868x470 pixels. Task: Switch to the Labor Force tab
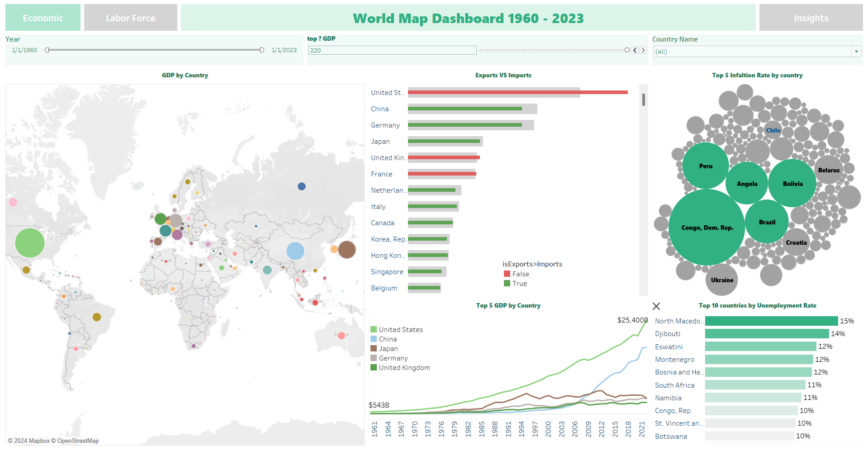coord(130,18)
